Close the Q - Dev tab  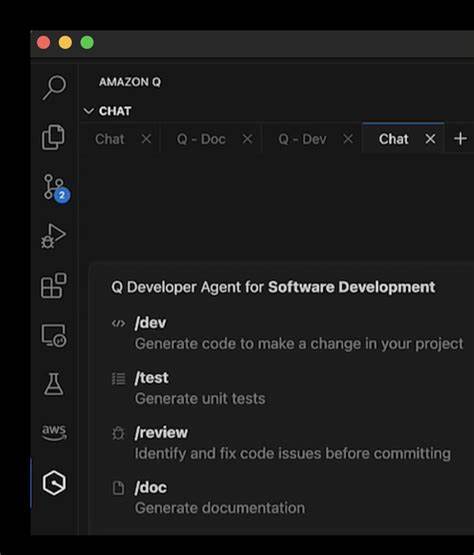[348, 139]
